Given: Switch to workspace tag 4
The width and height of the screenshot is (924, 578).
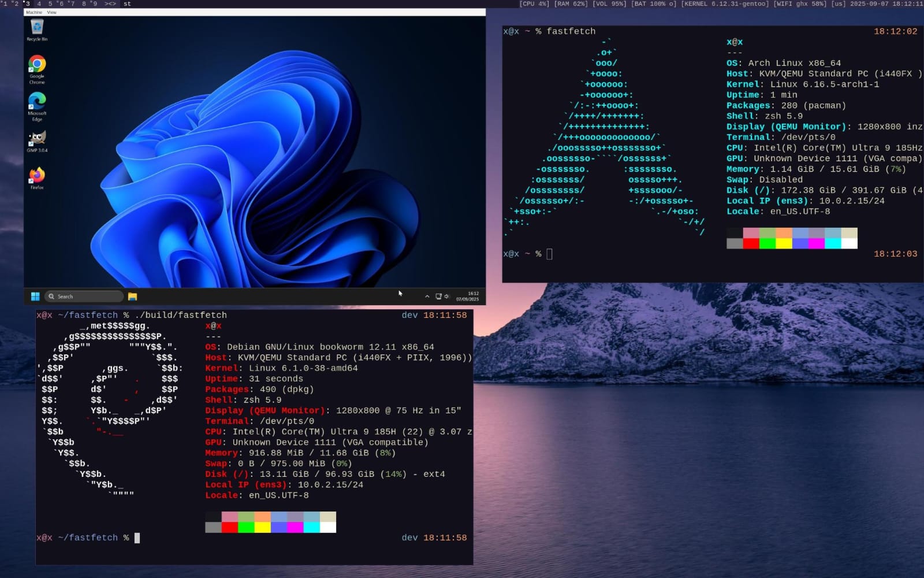Looking at the screenshot, I should point(39,3).
